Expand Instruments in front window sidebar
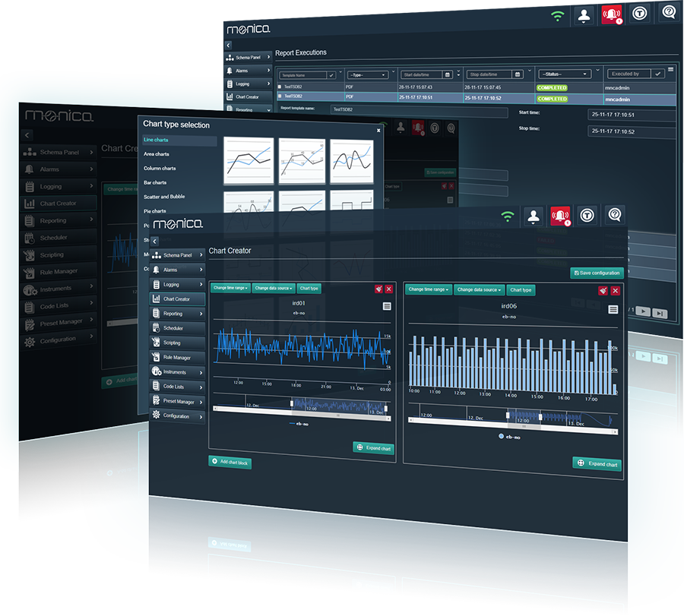Screen dimensions: 684x616 tap(177, 372)
